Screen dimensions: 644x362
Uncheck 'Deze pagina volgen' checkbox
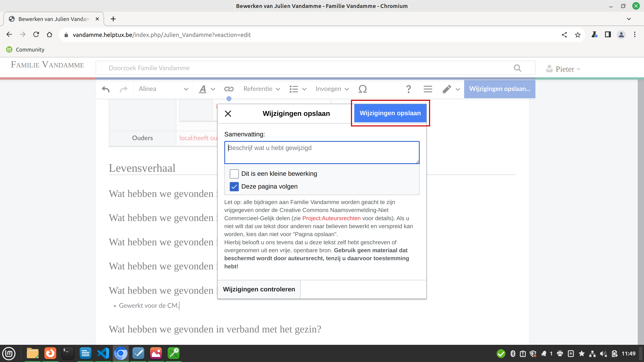click(x=234, y=187)
